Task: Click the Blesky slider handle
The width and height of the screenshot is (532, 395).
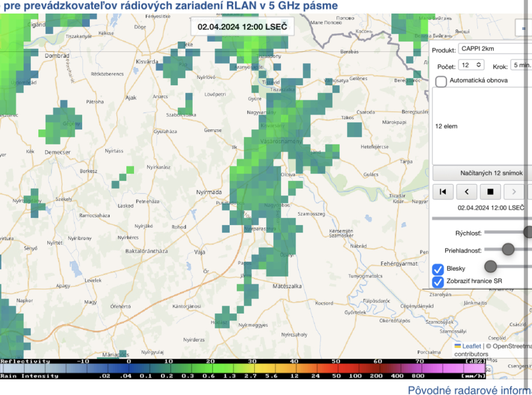Action: [x=490, y=267]
